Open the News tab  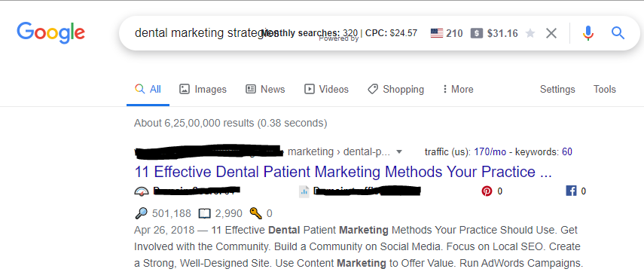265,89
